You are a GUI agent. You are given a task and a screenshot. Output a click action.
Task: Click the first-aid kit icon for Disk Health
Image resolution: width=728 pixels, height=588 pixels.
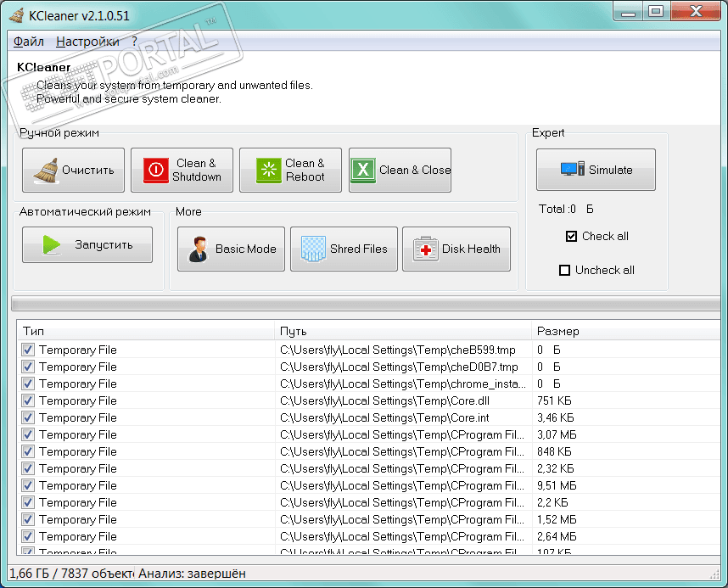426,249
